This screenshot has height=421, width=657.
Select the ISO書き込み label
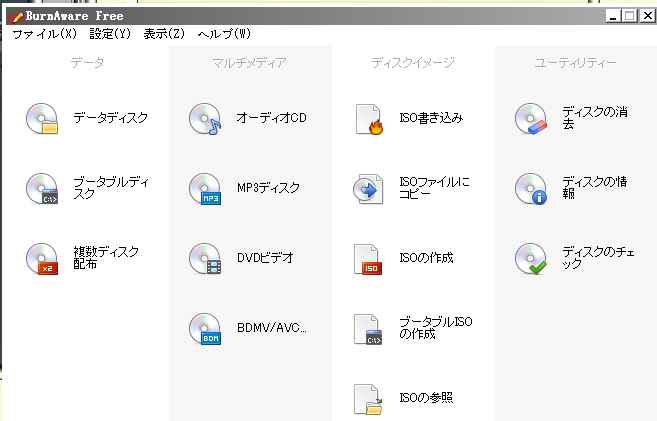431,118
